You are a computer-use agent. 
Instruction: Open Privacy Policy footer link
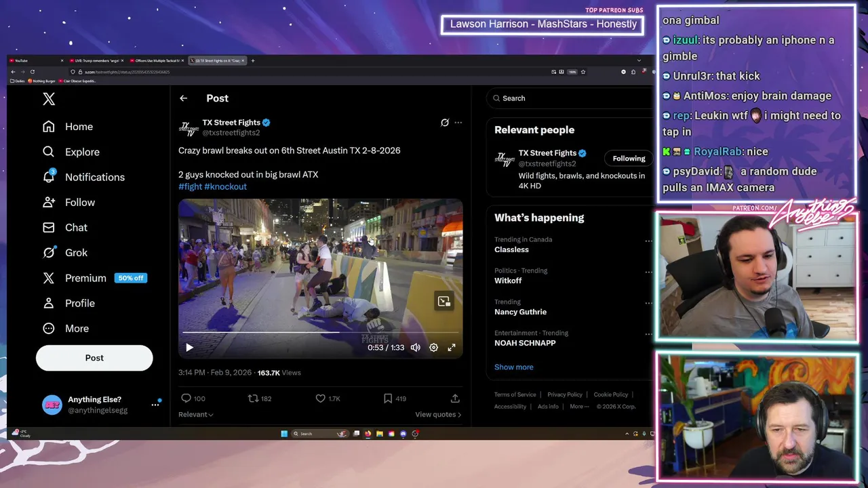565,394
